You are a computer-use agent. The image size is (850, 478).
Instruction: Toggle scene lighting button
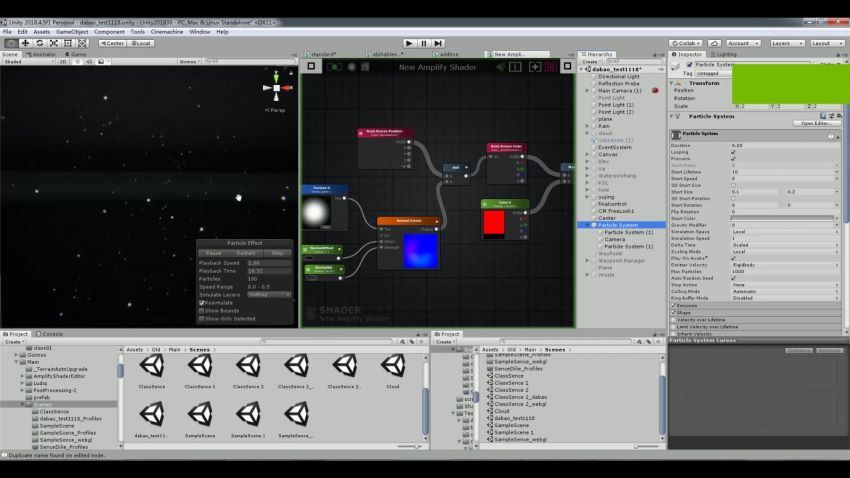pos(78,62)
